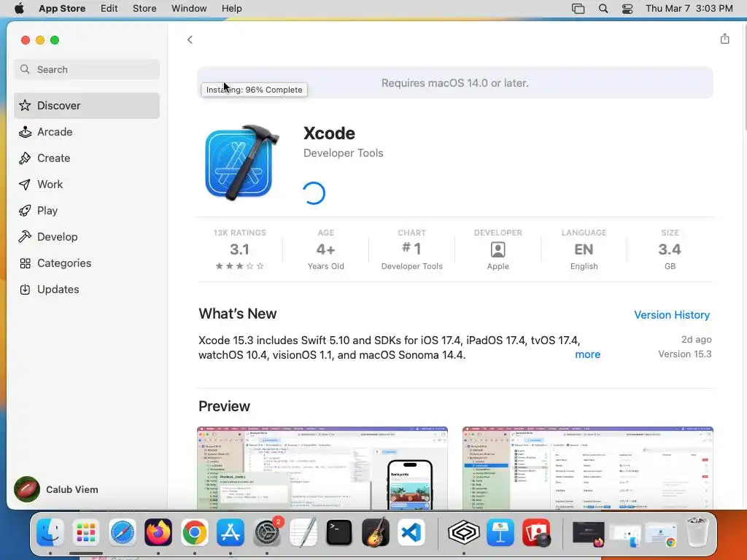Open the Create section

[87, 158]
